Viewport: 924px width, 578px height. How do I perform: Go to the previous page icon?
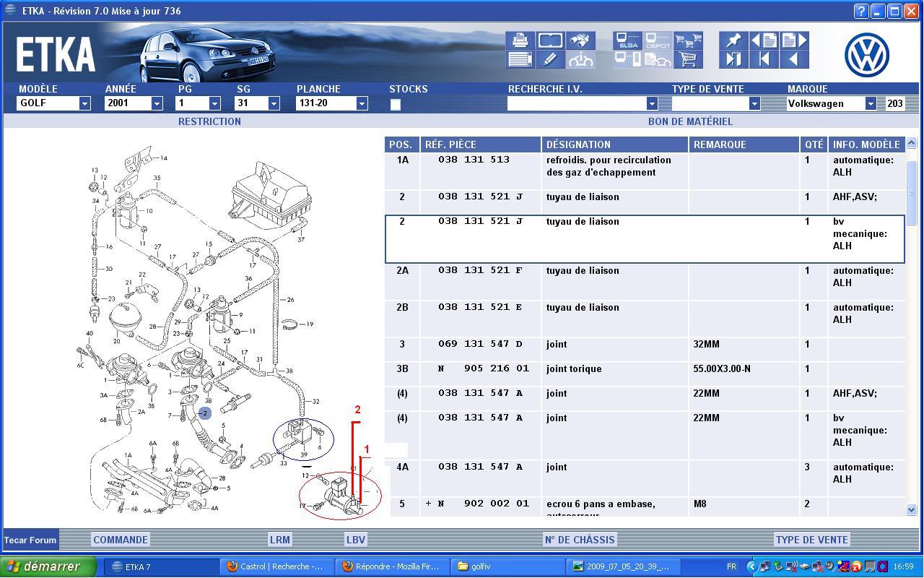coord(764,40)
